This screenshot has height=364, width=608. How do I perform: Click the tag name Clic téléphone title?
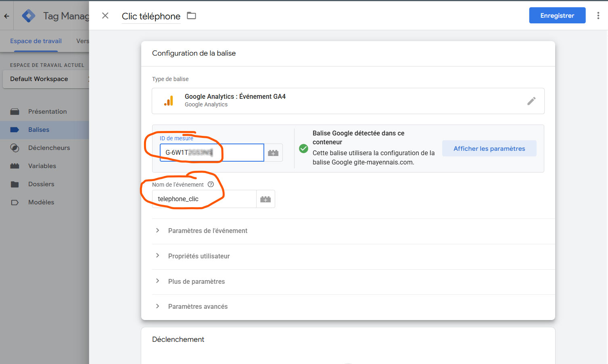point(151,16)
